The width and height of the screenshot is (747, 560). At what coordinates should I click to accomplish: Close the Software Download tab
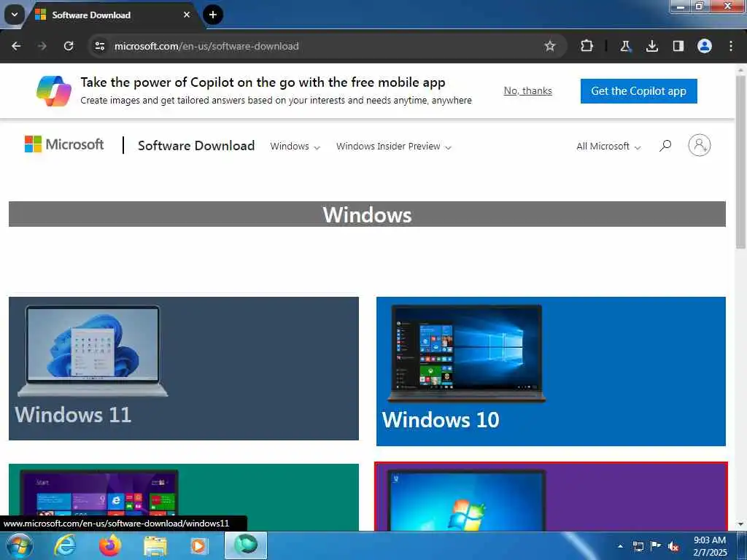(x=187, y=15)
